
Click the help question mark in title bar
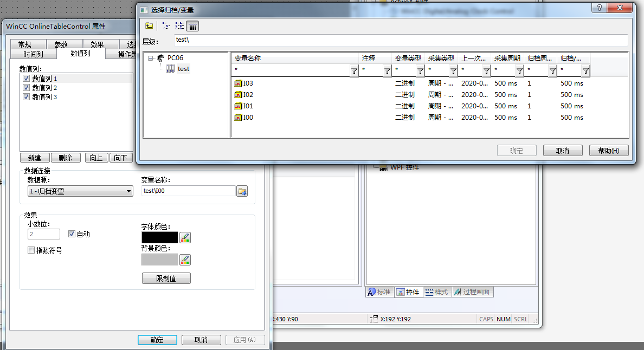599,8
